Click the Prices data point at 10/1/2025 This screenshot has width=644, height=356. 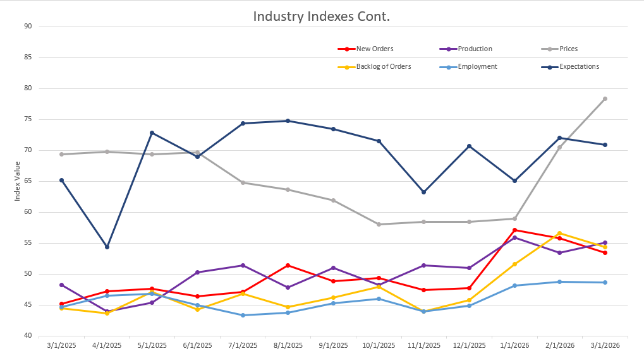click(379, 224)
